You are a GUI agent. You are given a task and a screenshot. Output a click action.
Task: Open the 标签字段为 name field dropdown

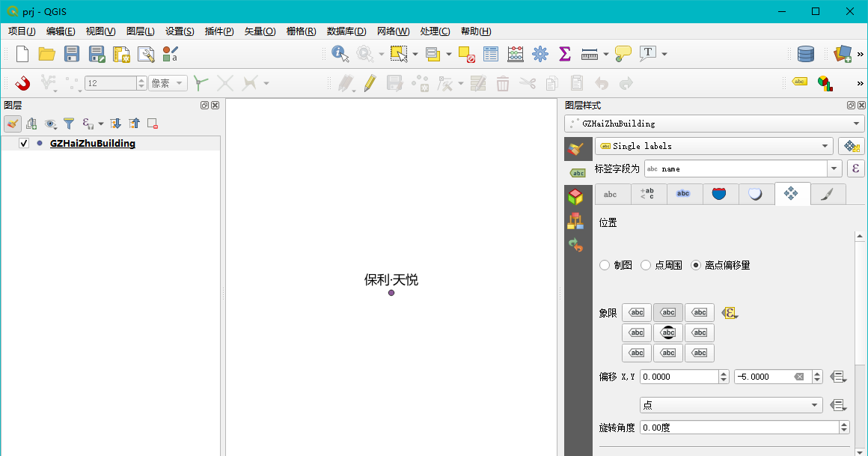pos(834,168)
